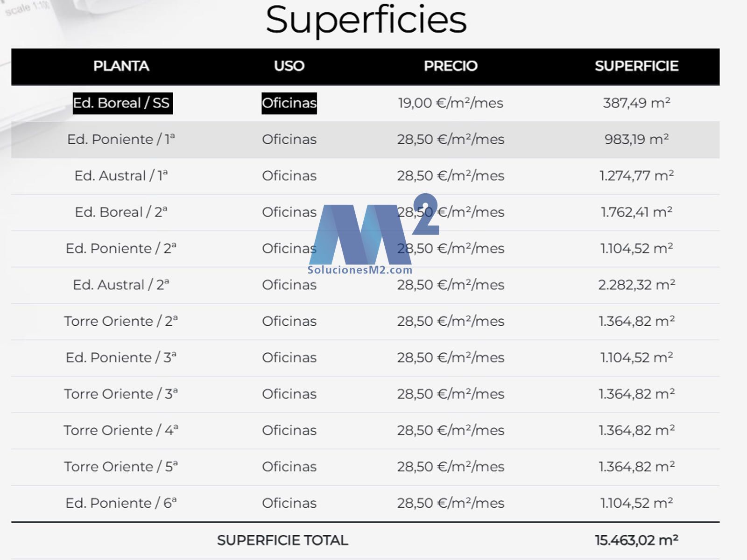Select the SUPERFICIE column header
Image resolution: width=747 pixels, height=560 pixels.
tap(636, 66)
